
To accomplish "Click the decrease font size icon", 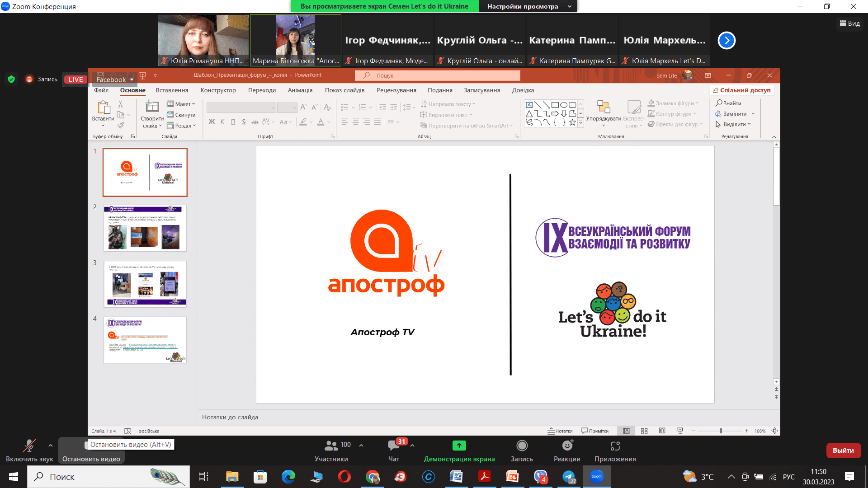I will click(314, 107).
